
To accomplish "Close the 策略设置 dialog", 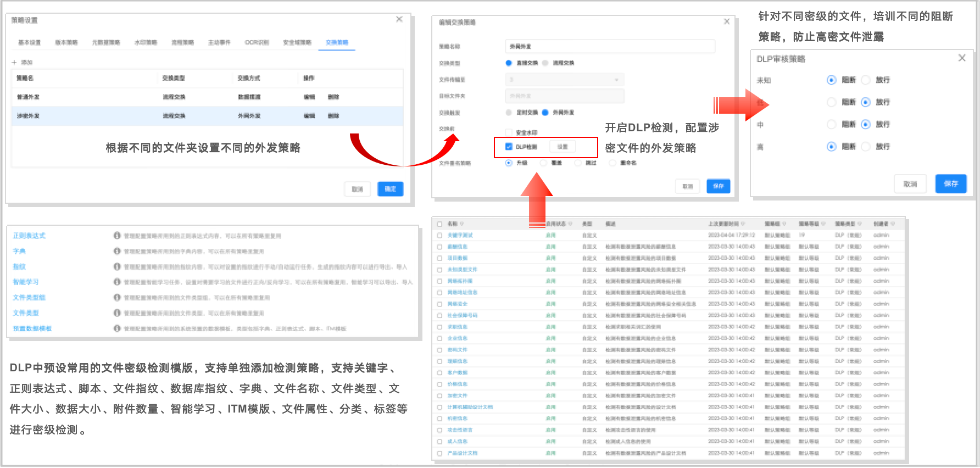I will click(x=399, y=19).
